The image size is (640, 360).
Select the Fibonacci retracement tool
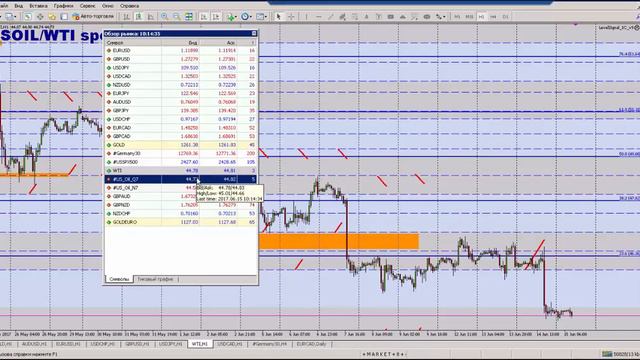(355, 16)
